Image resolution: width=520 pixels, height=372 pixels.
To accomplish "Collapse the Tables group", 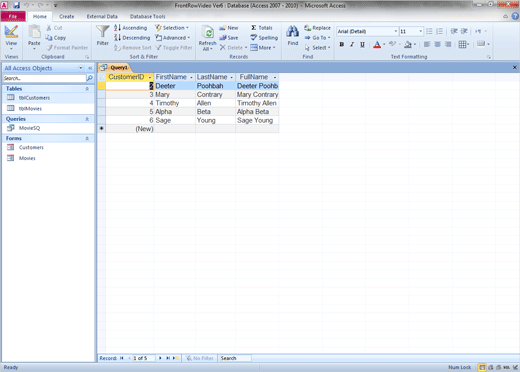I will click(x=87, y=89).
